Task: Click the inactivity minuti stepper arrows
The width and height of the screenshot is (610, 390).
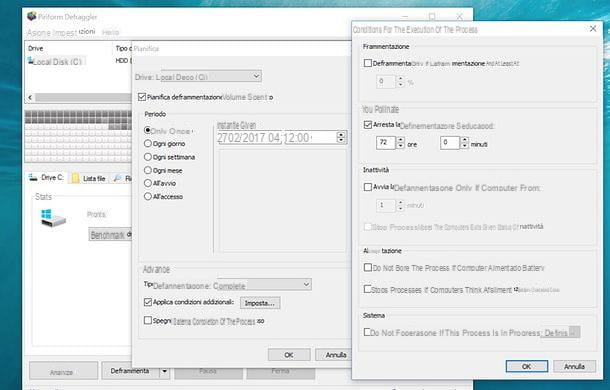Action: point(400,205)
